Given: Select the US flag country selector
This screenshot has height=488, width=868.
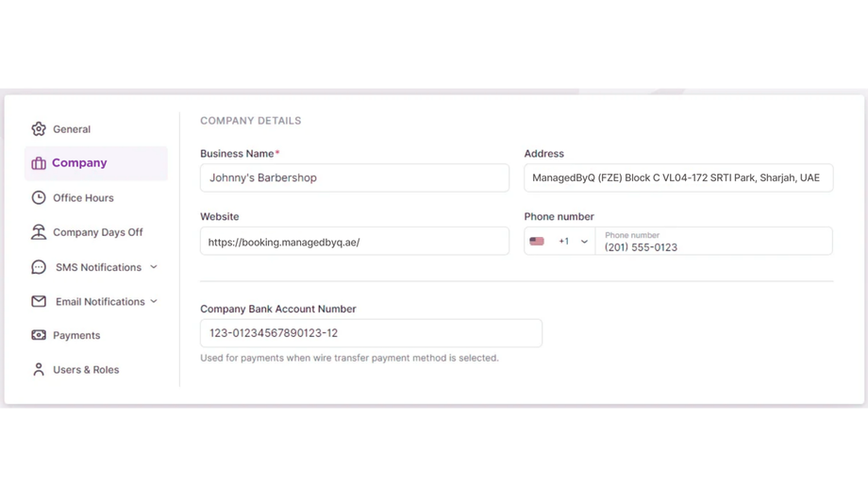Looking at the screenshot, I should [x=537, y=242].
